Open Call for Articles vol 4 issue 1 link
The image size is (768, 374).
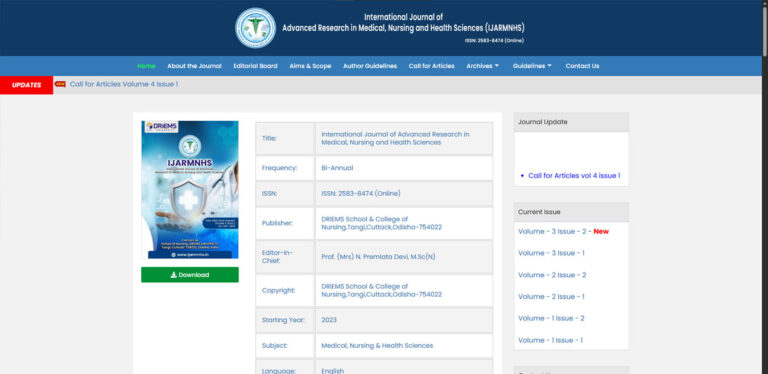coord(574,176)
